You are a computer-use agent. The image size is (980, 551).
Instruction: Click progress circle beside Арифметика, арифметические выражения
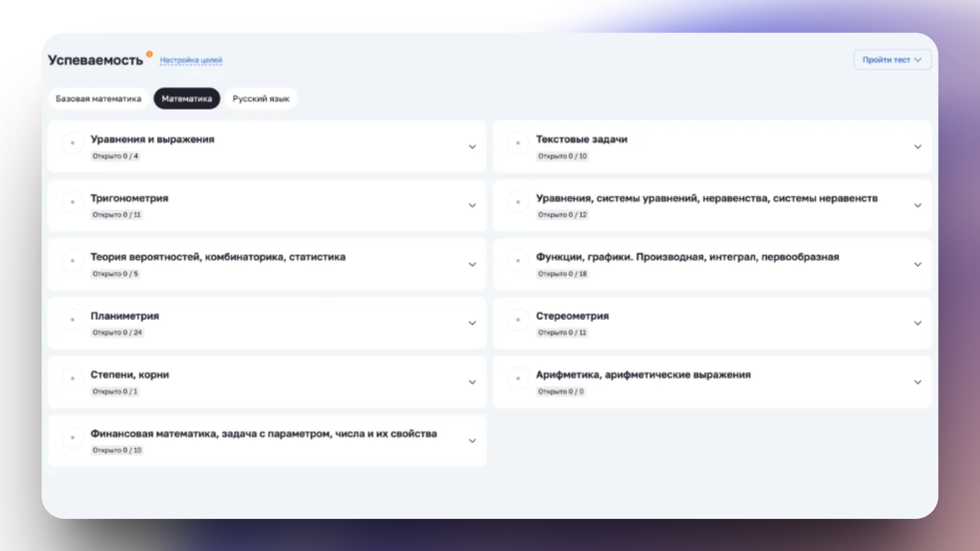[x=518, y=379]
